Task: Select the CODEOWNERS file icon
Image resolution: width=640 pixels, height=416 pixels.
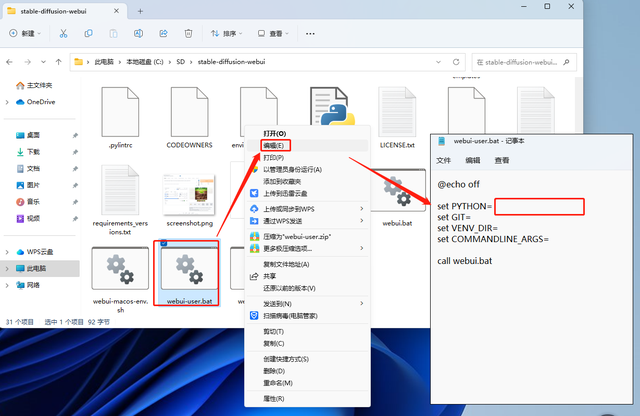Action: coord(189,112)
